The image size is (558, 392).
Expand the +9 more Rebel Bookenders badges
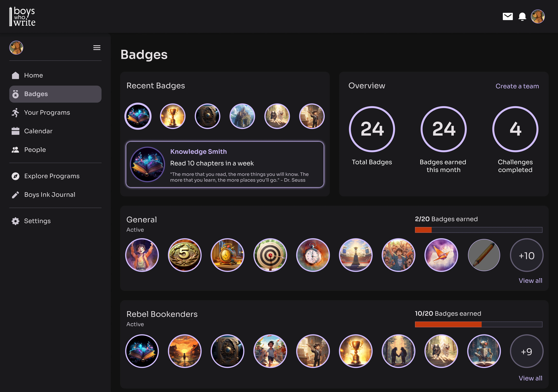click(x=526, y=351)
